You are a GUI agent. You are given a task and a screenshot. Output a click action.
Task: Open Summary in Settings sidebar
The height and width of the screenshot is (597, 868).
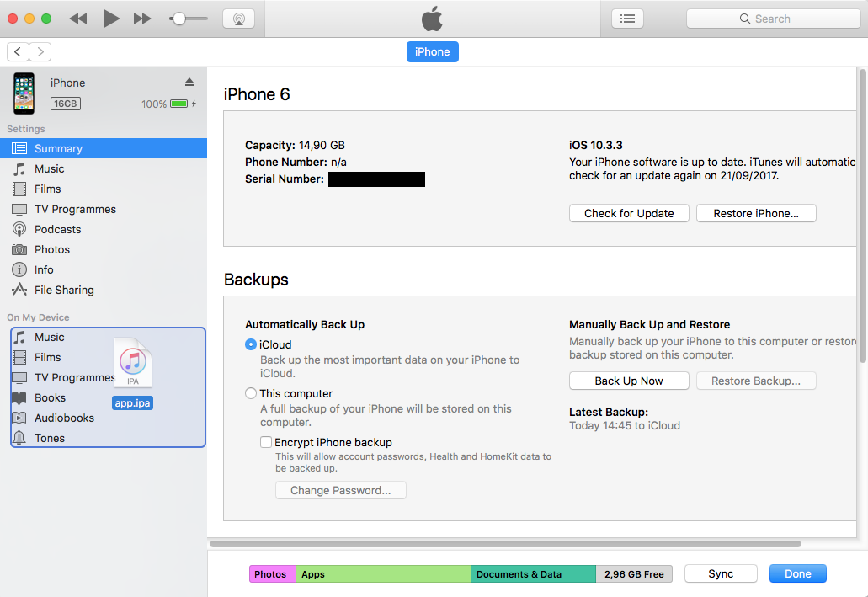[x=104, y=148]
